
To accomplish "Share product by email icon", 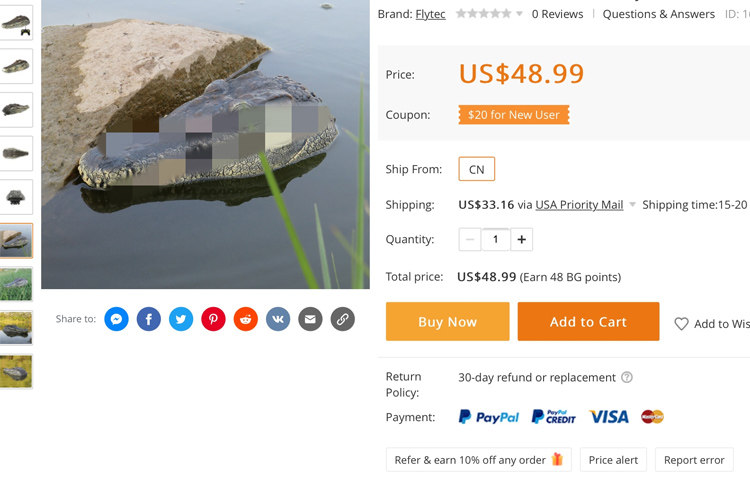I will (x=310, y=319).
